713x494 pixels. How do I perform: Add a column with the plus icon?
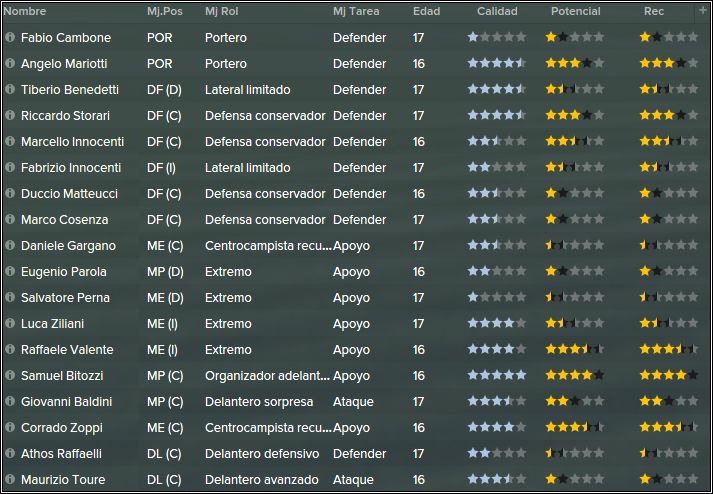pyautogui.click(x=703, y=10)
